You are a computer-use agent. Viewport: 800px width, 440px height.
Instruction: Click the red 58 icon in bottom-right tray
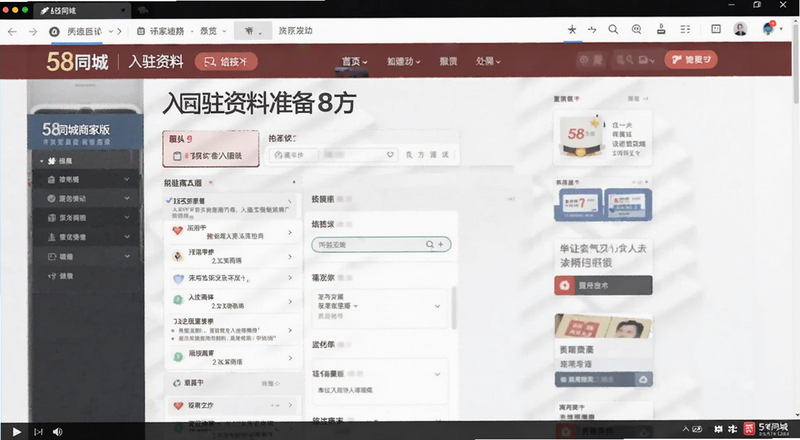(x=748, y=429)
